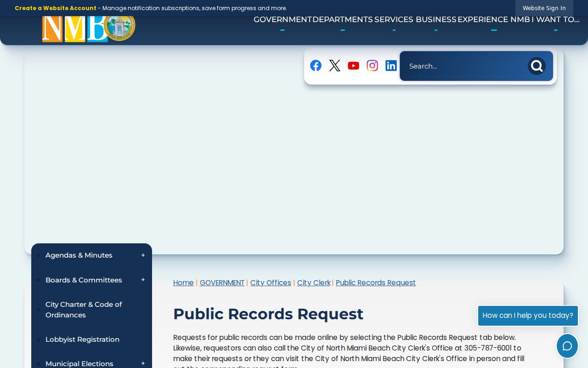Open the Facebook page icon
588x368 pixels.
316,66
